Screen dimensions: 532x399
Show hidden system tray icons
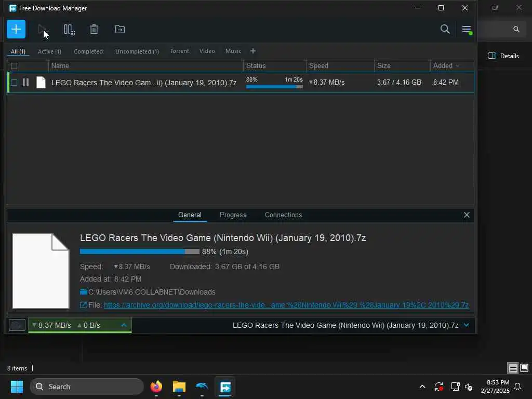pos(422,387)
